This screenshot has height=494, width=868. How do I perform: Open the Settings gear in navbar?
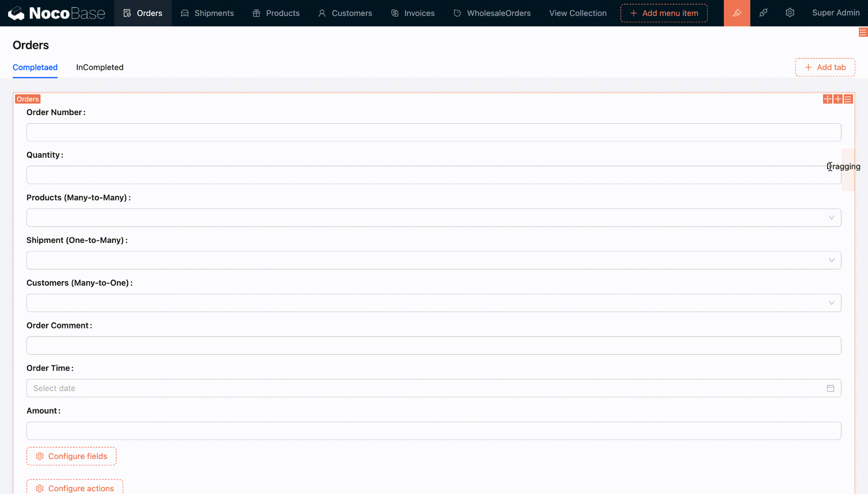click(x=790, y=13)
